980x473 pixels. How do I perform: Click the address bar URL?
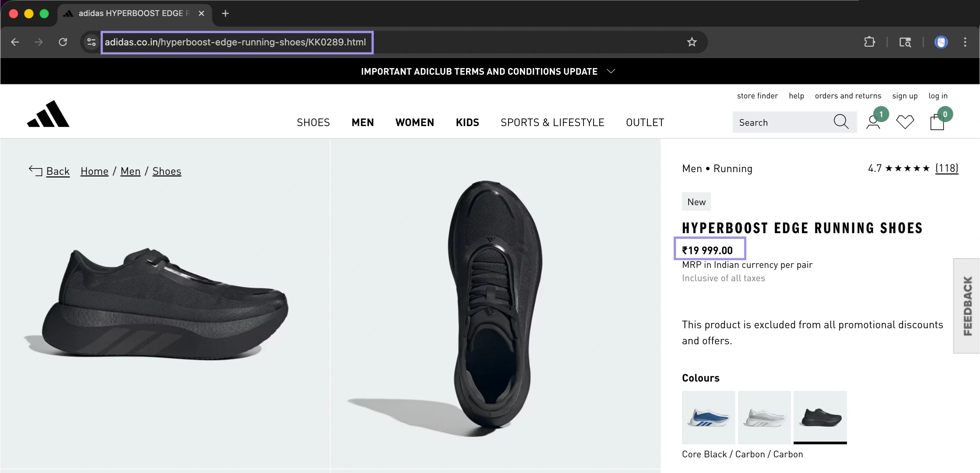click(x=235, y=42)
